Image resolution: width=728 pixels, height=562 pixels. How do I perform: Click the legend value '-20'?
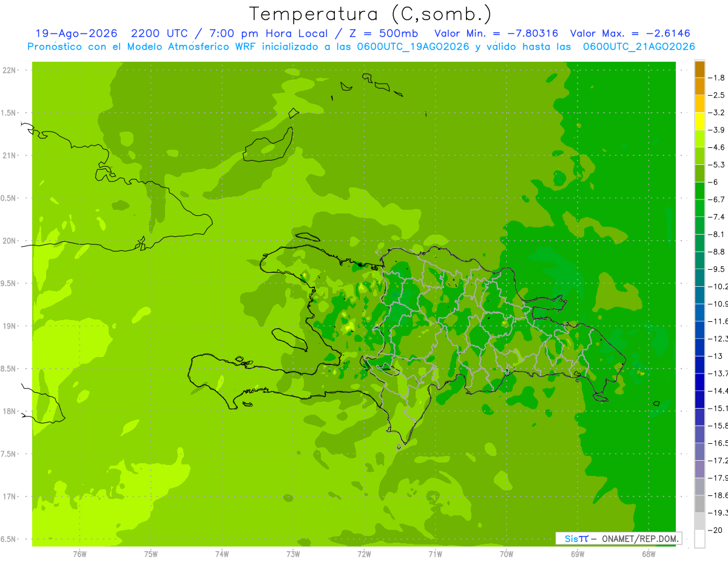point(716,530)
